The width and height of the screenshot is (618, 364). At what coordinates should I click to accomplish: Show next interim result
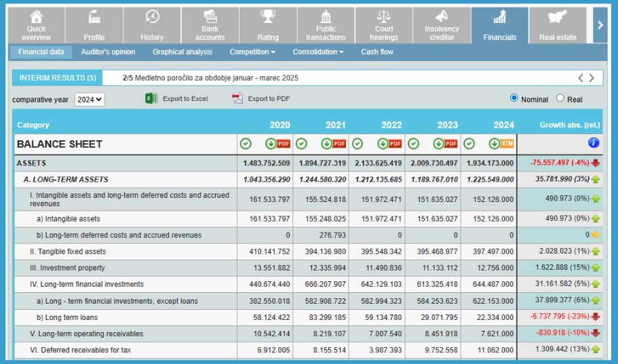pyautogui.click(x=592, y=78)
